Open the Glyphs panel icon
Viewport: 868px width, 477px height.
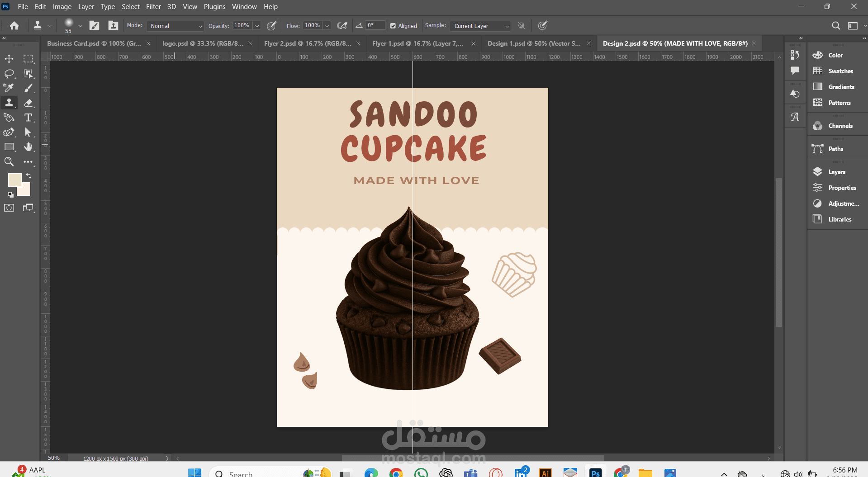coord(795,117)
